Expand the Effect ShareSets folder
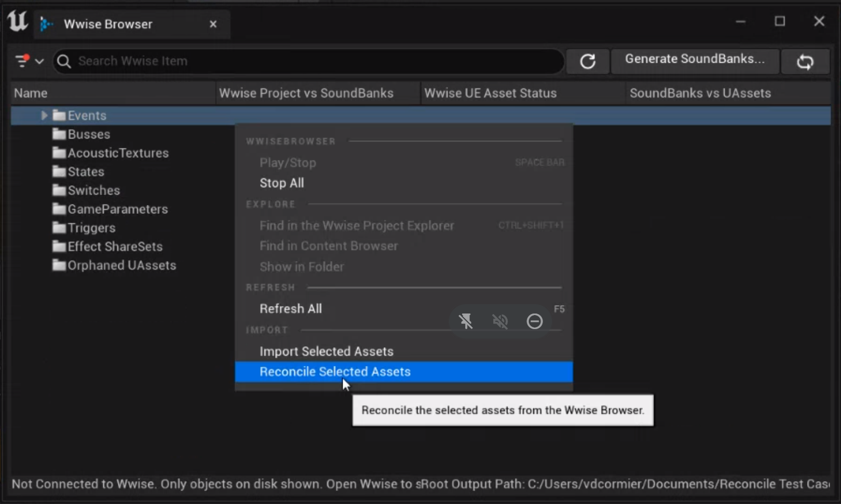Screen dimensions: 841x504 point(115,247)
